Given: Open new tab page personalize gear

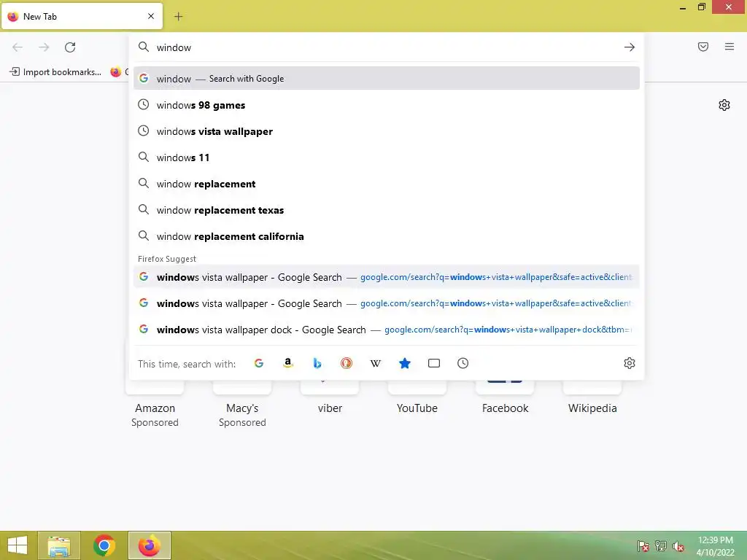Looking at the screenshot, I should 724,105.
